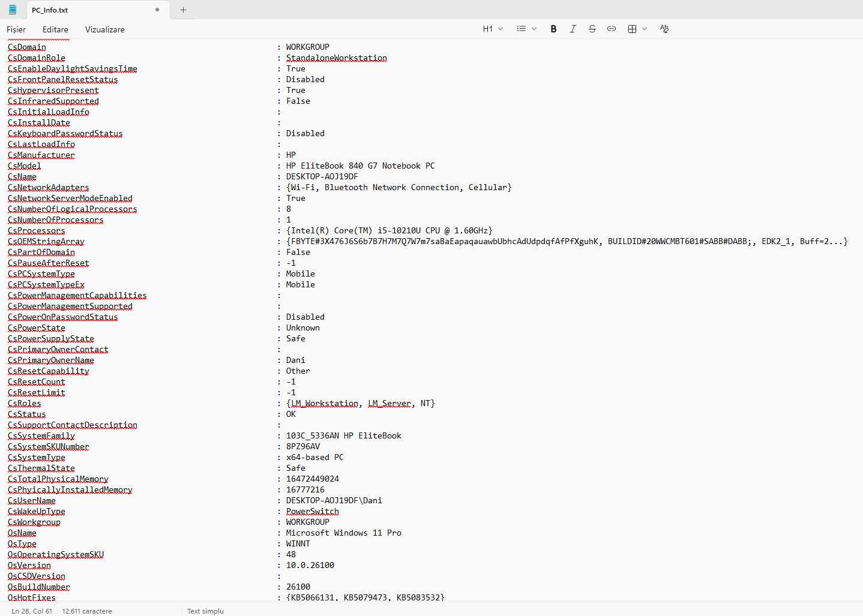Screen dimensions: 863x616
Task: Open the Editare menu
Action: point(55,29)
